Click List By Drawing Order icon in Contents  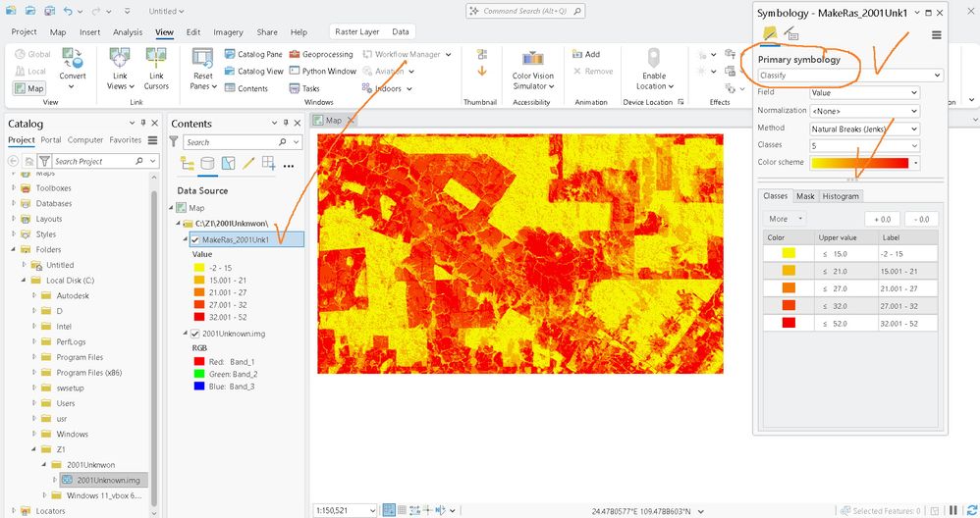(187, 164)
